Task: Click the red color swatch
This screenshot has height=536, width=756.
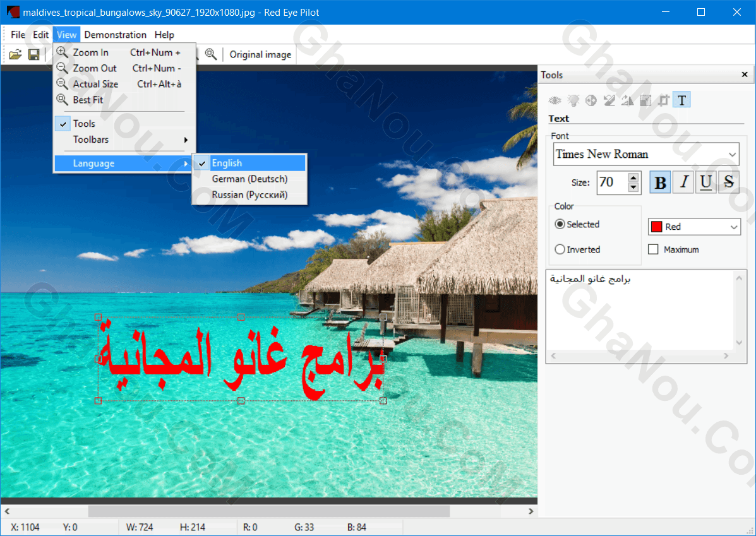Action: pos(657,227)
